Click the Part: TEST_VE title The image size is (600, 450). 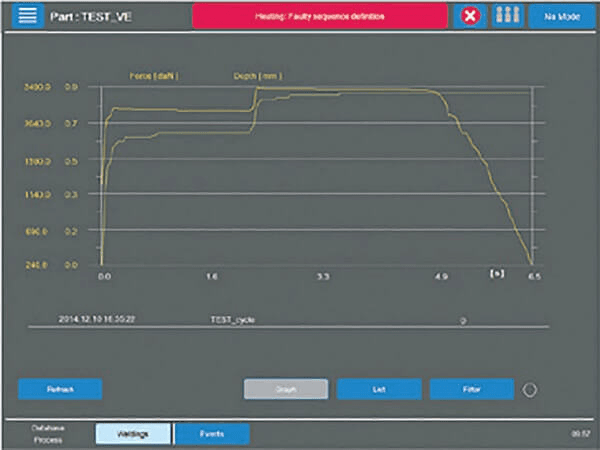91,16
